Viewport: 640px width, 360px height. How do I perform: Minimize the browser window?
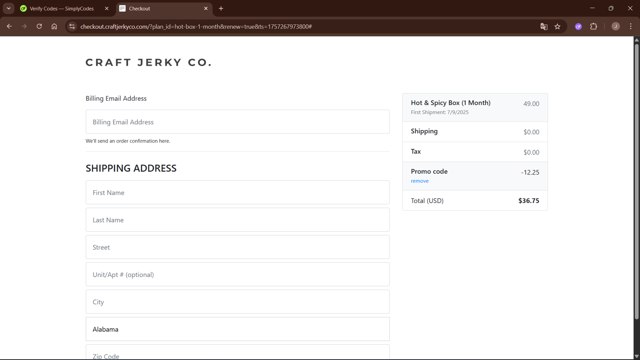(x=592, y=8)
